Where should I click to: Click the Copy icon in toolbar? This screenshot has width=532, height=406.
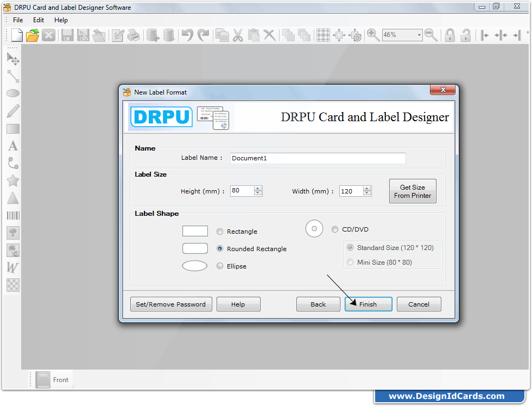[x=222, y=35]
